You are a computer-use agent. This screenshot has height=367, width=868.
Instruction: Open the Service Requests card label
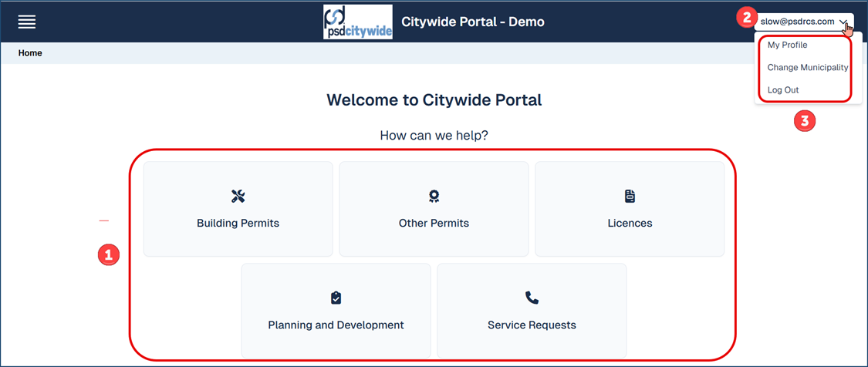pos(532,325)
